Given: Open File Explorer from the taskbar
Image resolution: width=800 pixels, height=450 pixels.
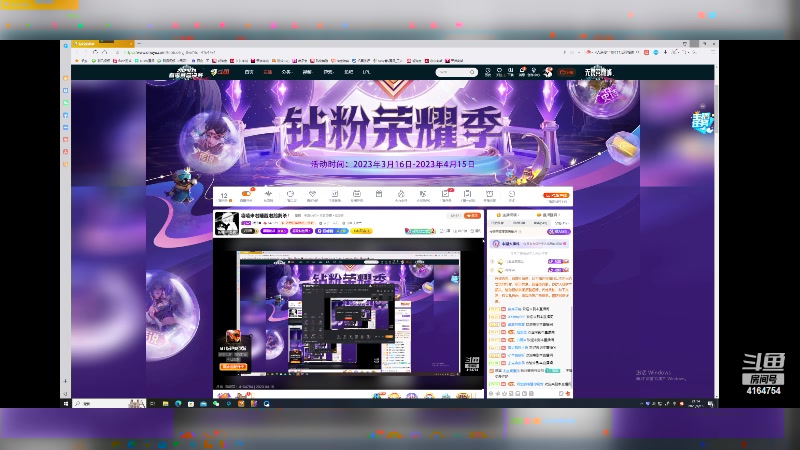Looking at the screenshot, I should click(165, 404).
